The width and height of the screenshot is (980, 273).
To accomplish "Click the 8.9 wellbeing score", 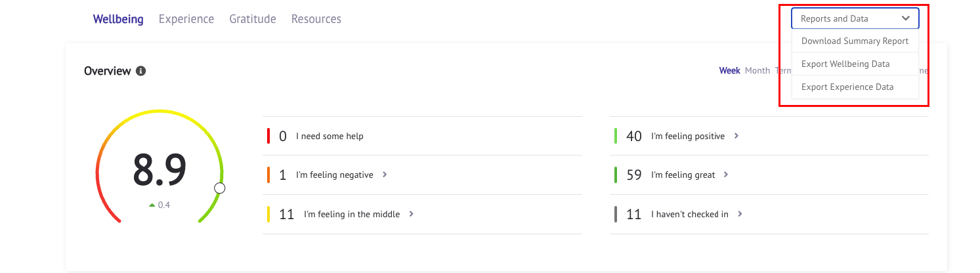I will [160, 169].
